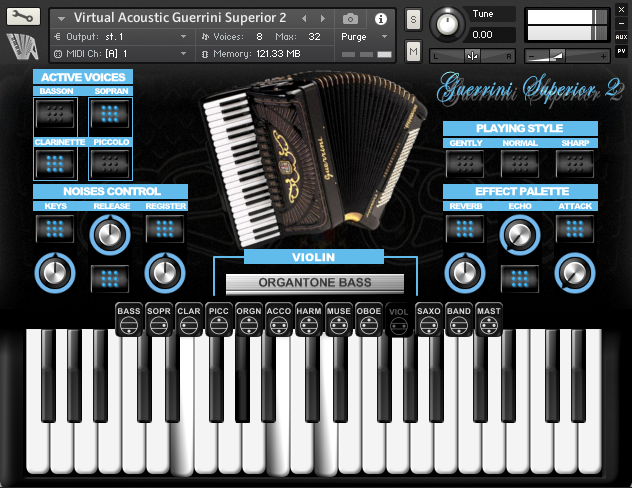The height and width of the screenshot is (488, 632).
Task: Adjust the Tune knob
Action: (447, 24)
